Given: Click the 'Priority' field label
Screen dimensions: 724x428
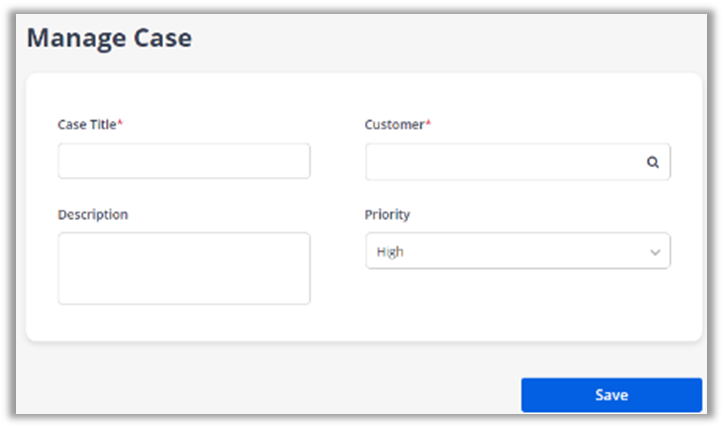Looking at the screenshot, I should click(x=387, y=215).
